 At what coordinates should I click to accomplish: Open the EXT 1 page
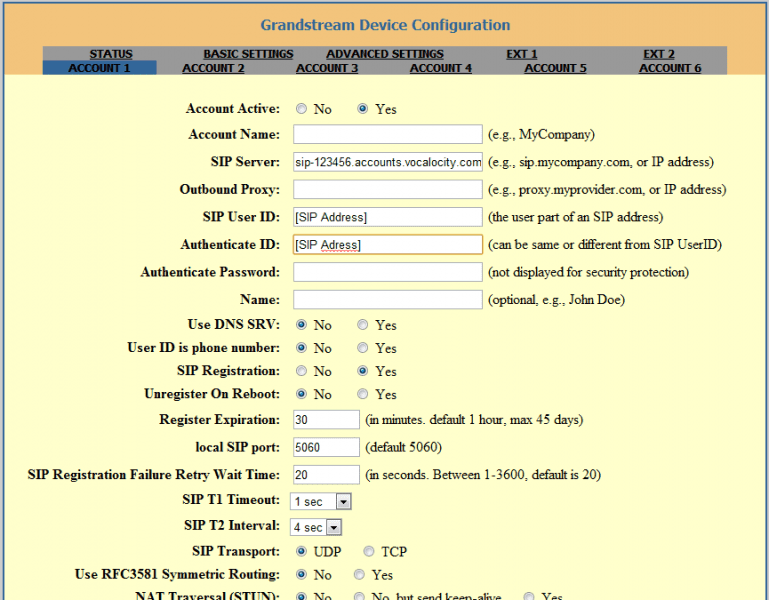coord(522,54)
